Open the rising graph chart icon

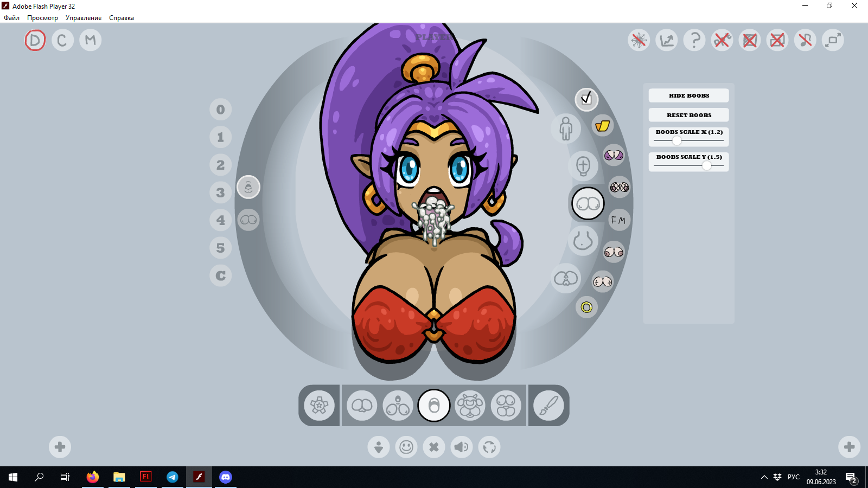(x=667, y=40)
